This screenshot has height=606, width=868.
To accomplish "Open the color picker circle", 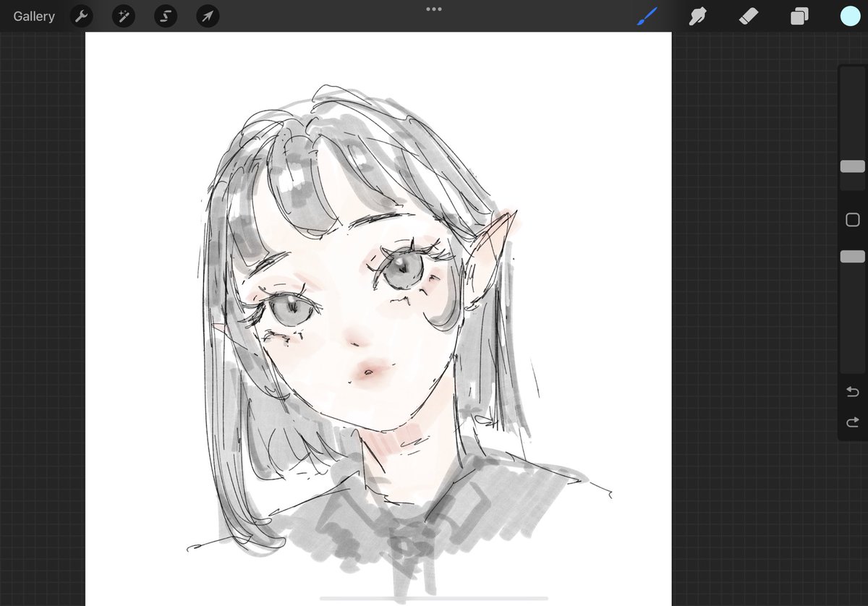I will pyautogui.click(x=850, y=16).
